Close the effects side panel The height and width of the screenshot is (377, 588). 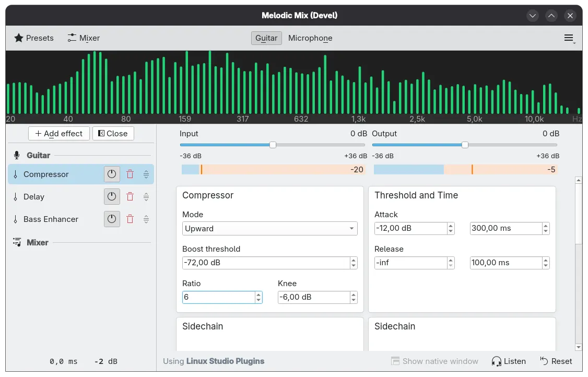pyautogui.click(x=113, y=134)
